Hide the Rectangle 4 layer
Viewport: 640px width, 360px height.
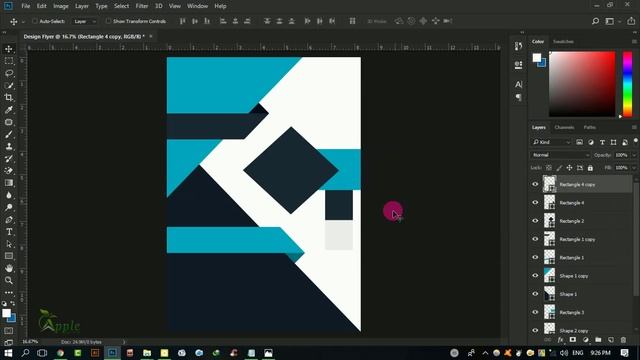point(535,203)
